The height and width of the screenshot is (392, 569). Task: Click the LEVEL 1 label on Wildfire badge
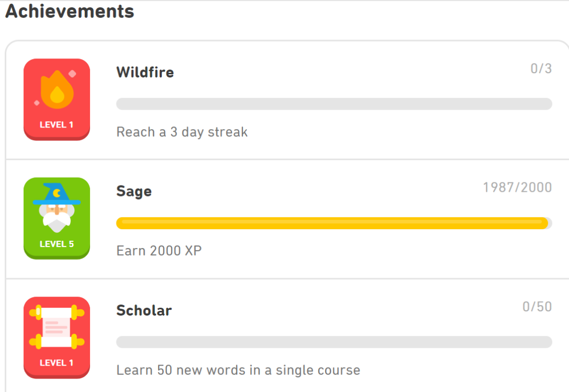click(x=57, y=125)
